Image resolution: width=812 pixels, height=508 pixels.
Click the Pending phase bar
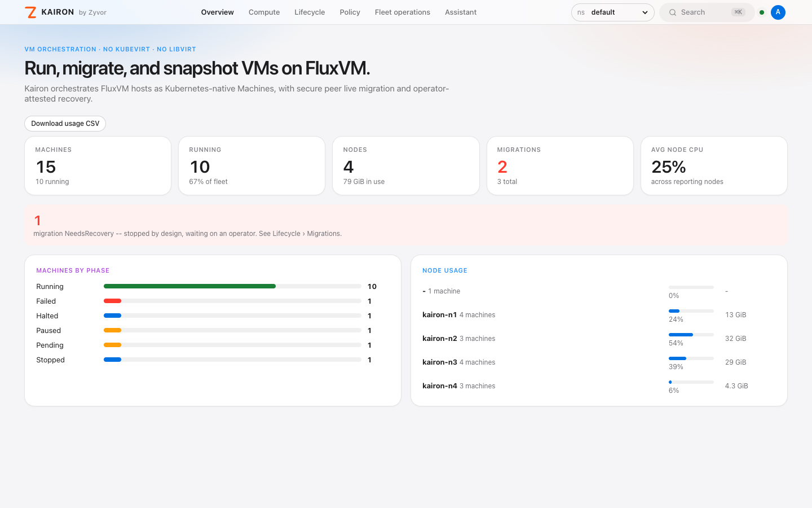point(232,345)
